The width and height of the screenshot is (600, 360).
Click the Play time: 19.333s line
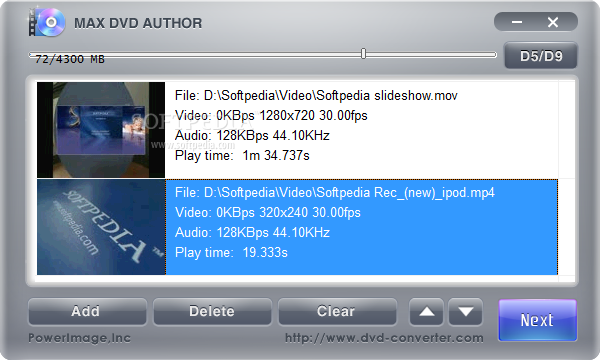point(231,252)
